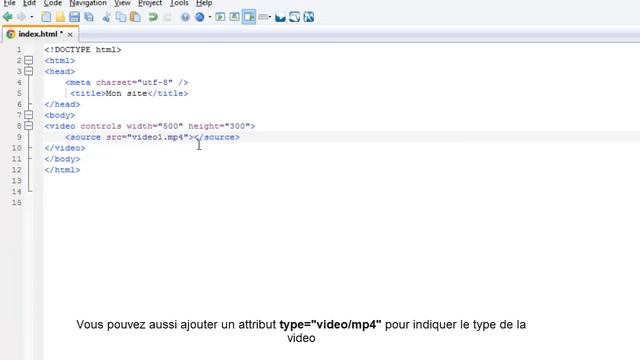The image size is (640, 360).
Task: Collapse the video fold marker on line 8
Action: click(x=29, y=126)
